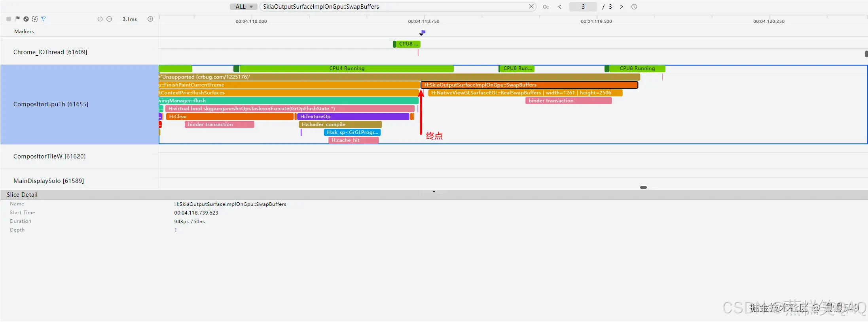The width and height of the screenshot is (868, 322).
Task: Select the purple H:TextureOp slice
Action: coord(353,117)
